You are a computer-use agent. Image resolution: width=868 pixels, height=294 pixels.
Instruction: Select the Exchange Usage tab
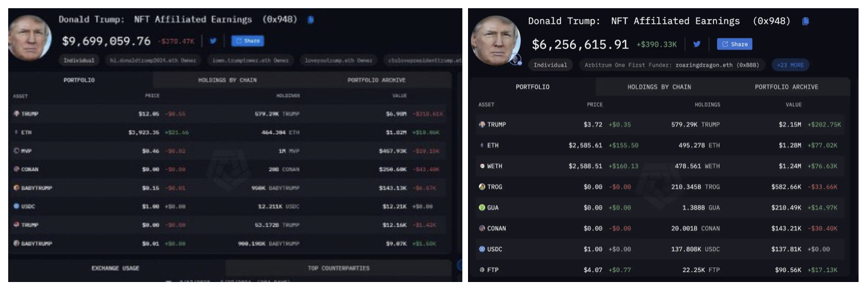115,268
